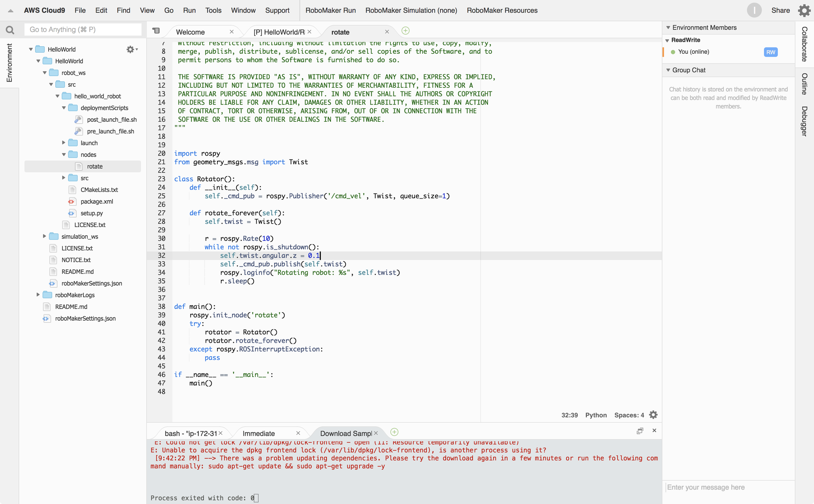Viewport: 814px width, 504px height.
Task: Click the Go to Anything search field
Action: [83, 29]
